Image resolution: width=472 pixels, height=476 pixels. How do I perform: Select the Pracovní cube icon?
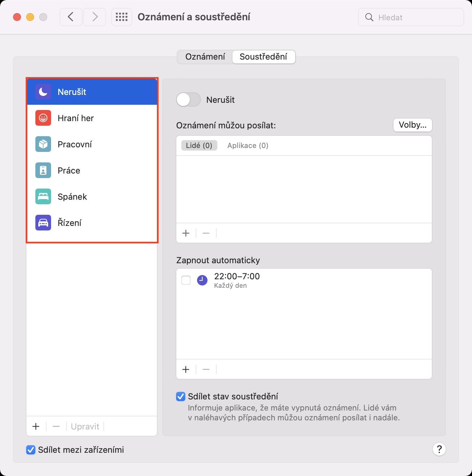tap(43, 144)
